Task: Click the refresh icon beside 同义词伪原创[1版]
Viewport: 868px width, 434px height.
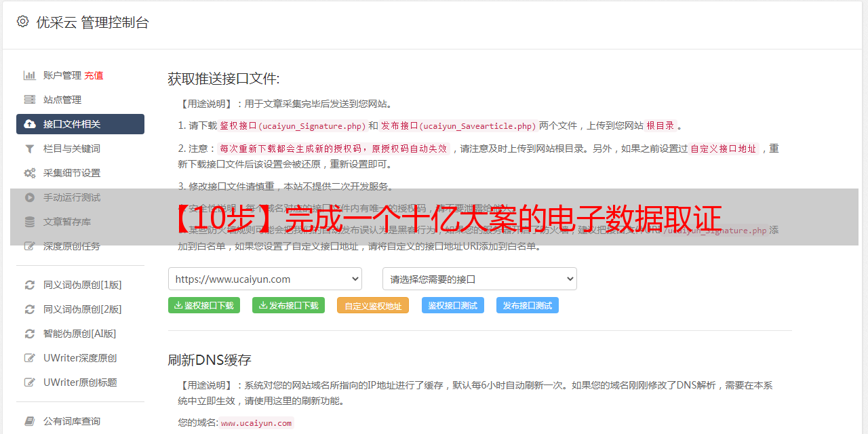Action: tap(30, 285)
